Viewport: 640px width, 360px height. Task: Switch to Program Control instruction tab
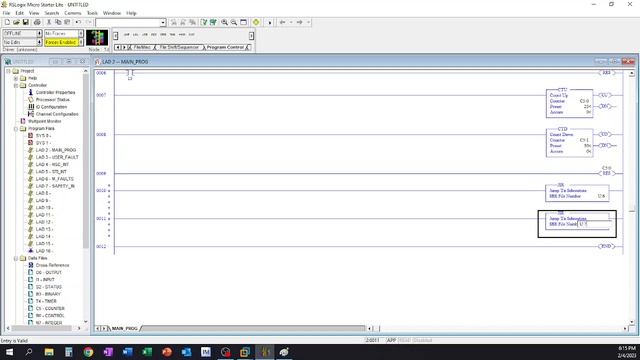click(x=225, y=47)
